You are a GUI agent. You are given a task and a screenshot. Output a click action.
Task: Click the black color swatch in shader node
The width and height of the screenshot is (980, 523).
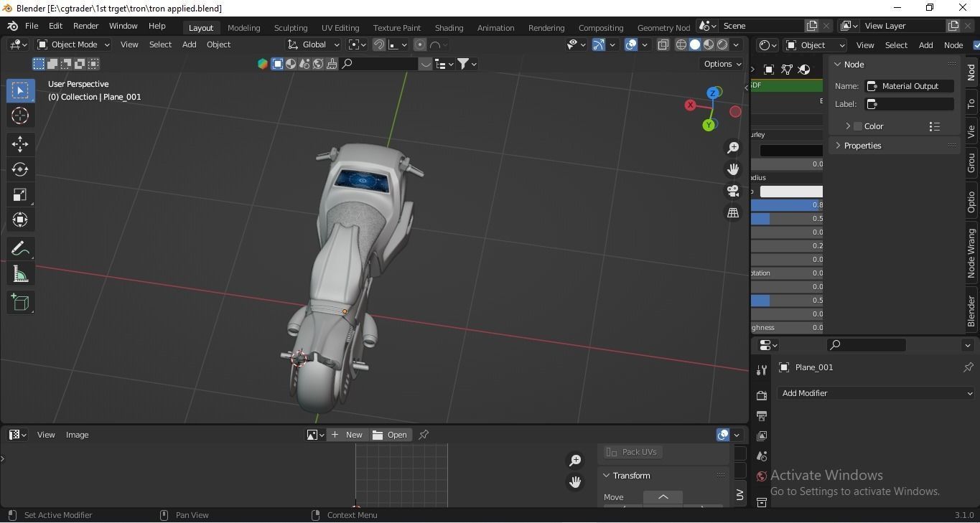[x=791, y=151]
